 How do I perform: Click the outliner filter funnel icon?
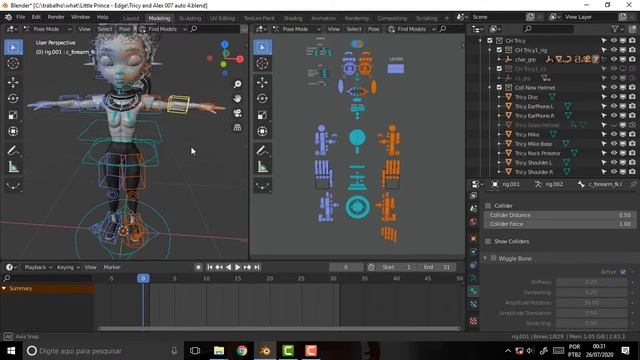615,29
